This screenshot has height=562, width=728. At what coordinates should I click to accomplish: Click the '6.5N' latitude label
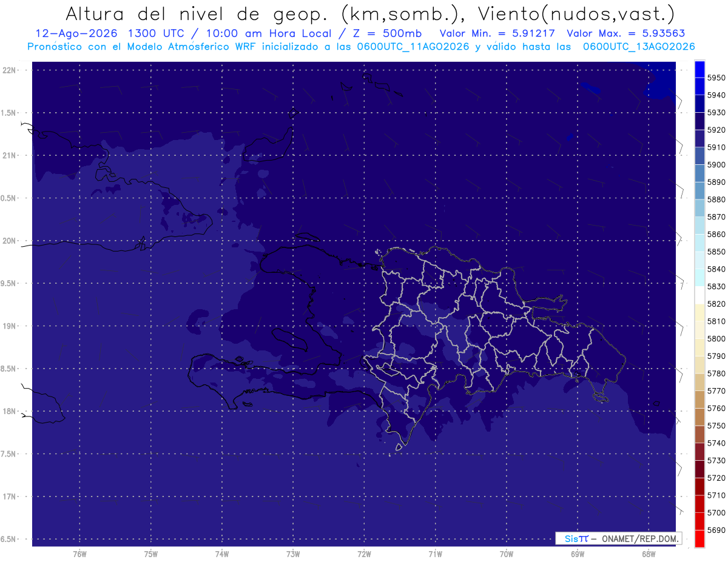pyautogui.click(x=8, y=539)
